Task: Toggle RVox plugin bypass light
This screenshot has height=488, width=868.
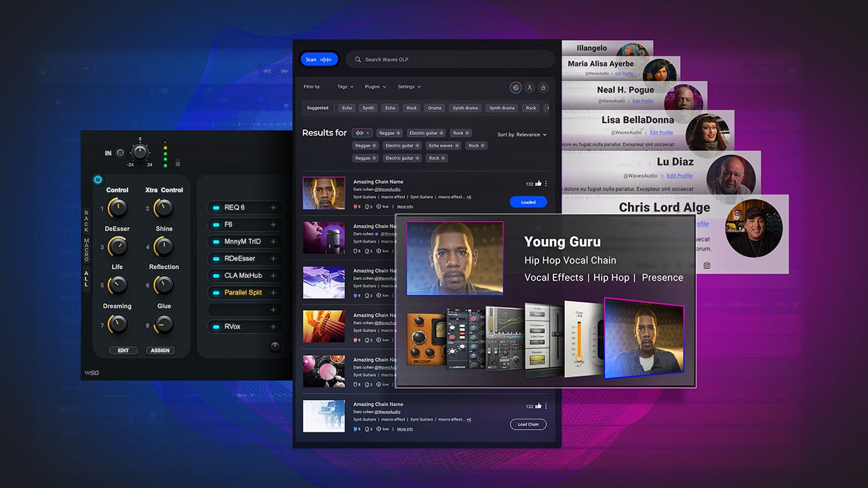Action: tap(216, 327)
